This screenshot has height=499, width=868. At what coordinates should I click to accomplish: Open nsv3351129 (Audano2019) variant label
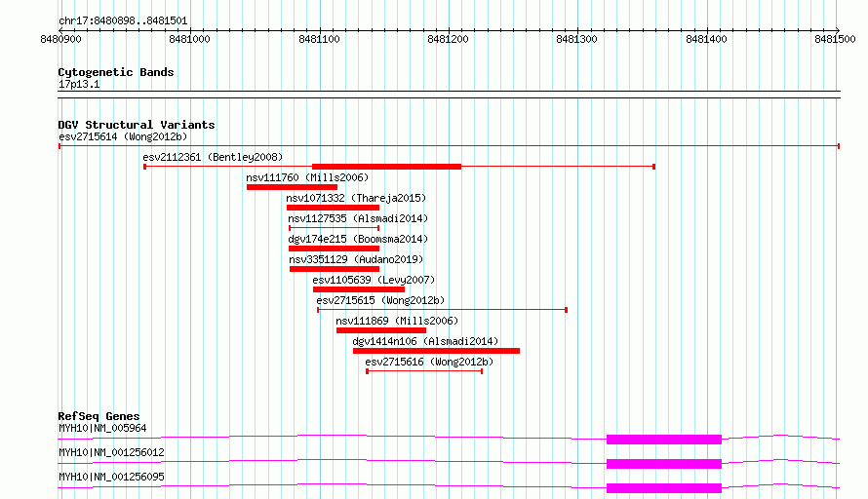click(x=356, y=259)
